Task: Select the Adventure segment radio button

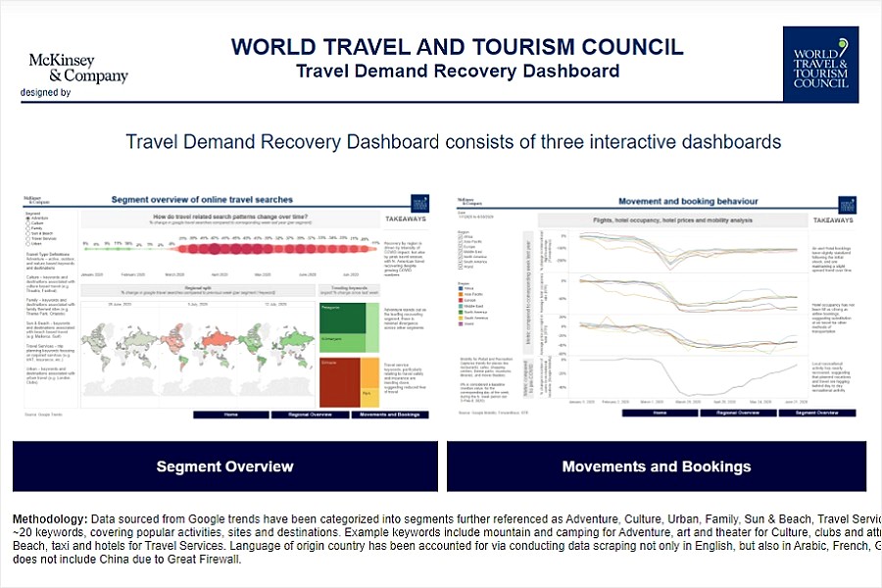Action: (28, 219)
